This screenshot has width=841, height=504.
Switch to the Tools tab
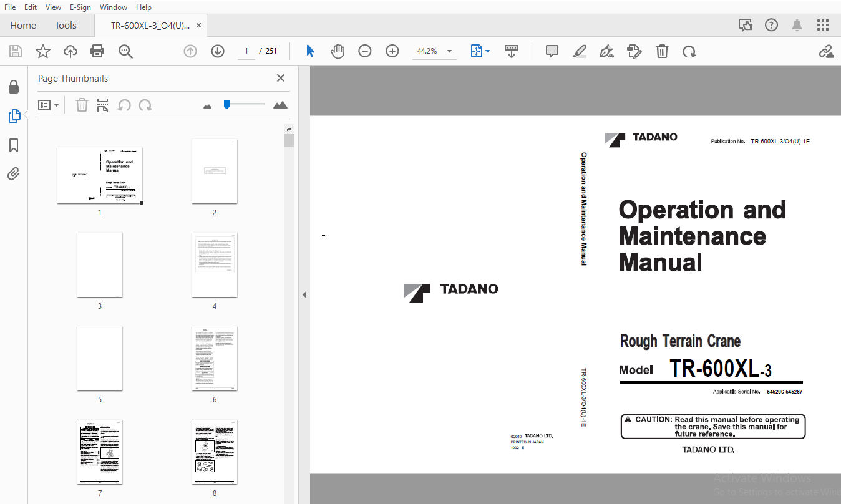(x=66, y=26)
